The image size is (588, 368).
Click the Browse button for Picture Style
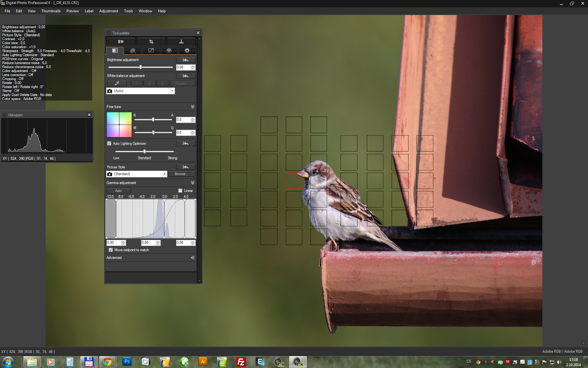(181, 174)
